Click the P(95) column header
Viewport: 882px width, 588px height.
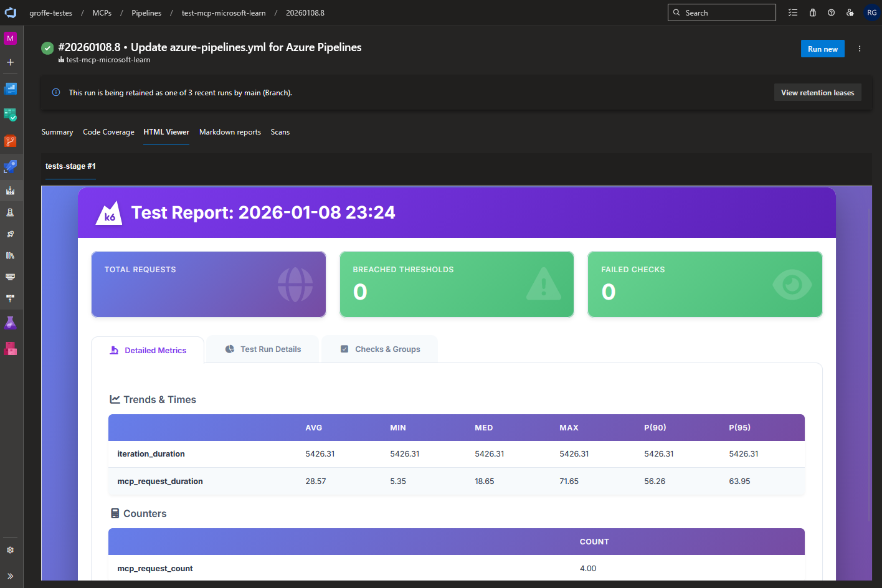740,428
